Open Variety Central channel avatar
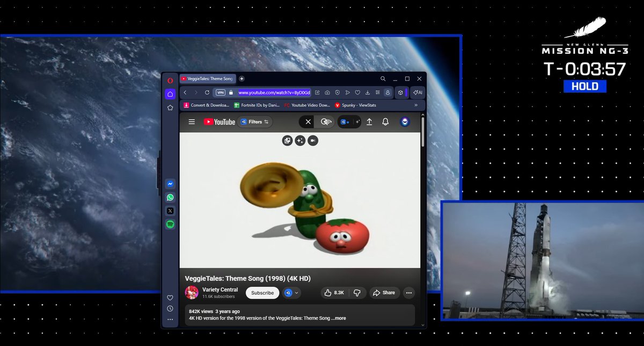The image size is (644, 346). (x=192, y=293)
